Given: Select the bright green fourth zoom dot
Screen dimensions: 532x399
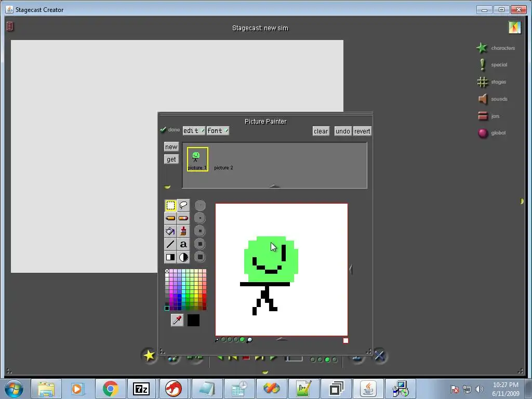Looking at the screenshot, I should tap(242, 339).
